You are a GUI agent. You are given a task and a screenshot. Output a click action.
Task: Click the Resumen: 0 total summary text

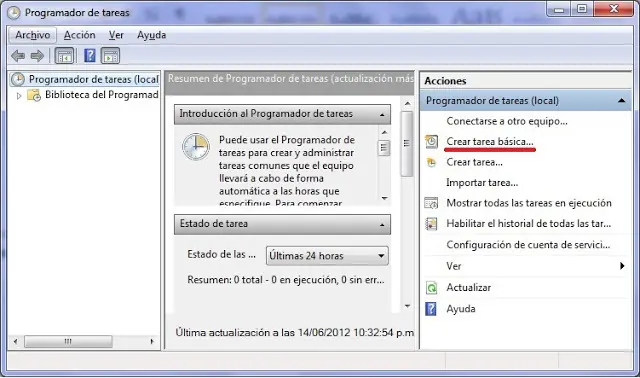286,280
